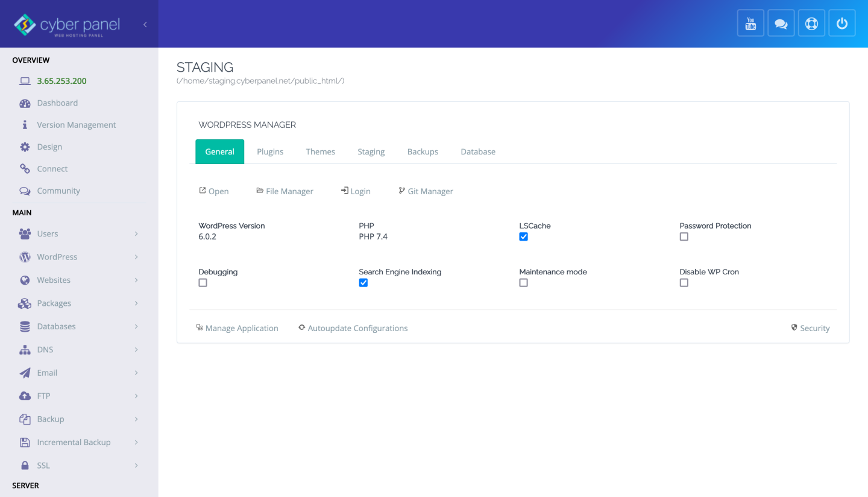868x497 pixels.
Task: Enable Maintenance mode
Action: 523,282
